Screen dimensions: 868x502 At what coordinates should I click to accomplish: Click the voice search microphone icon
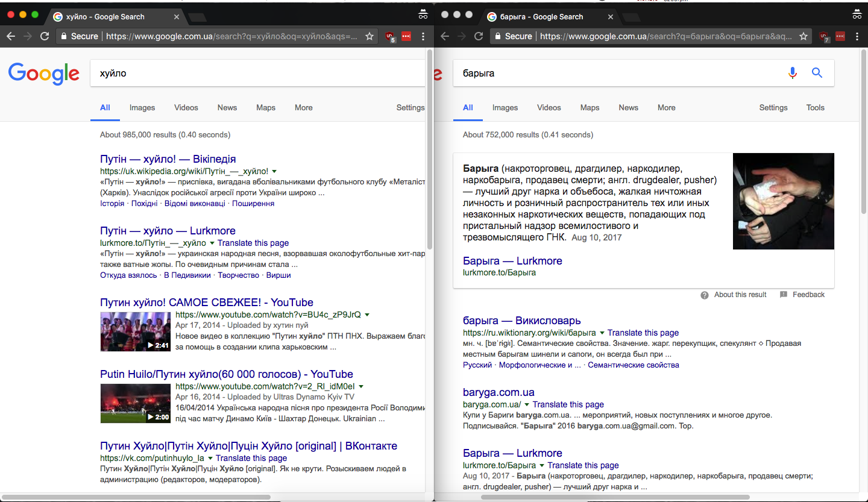pos(793,73)
